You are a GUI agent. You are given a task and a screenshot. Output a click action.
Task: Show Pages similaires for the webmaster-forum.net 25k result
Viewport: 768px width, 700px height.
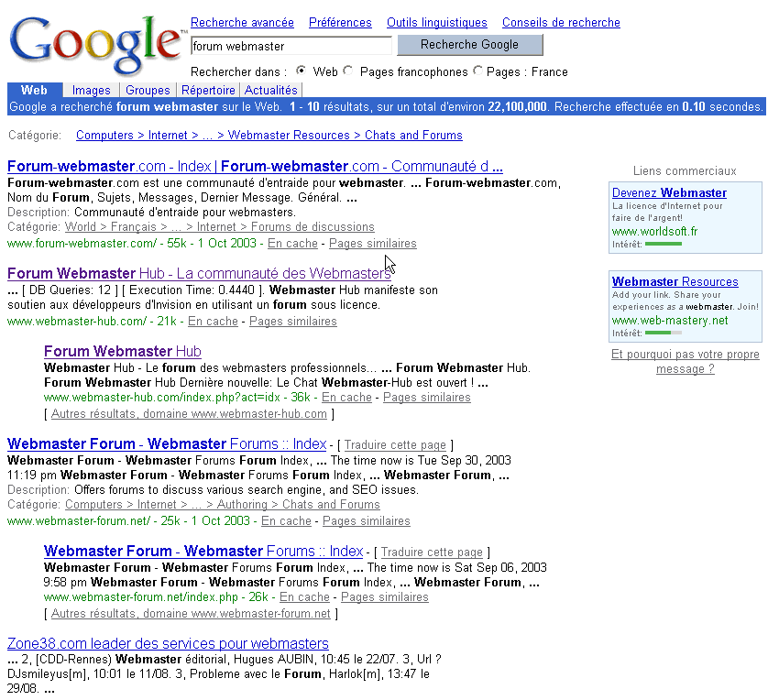click(367, 520)
